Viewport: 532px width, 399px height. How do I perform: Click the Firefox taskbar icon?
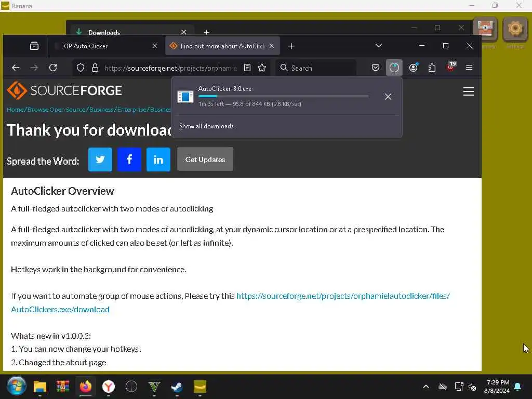coord(86,387)
